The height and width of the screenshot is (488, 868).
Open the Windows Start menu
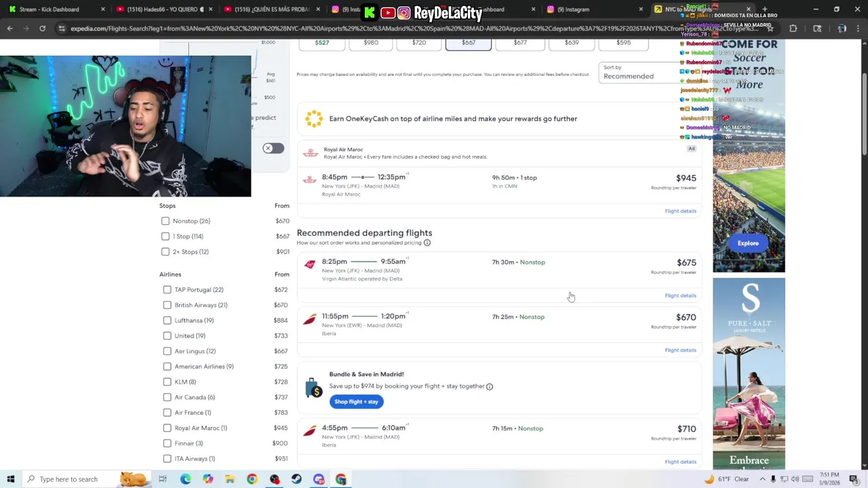(x=11, y=479)
